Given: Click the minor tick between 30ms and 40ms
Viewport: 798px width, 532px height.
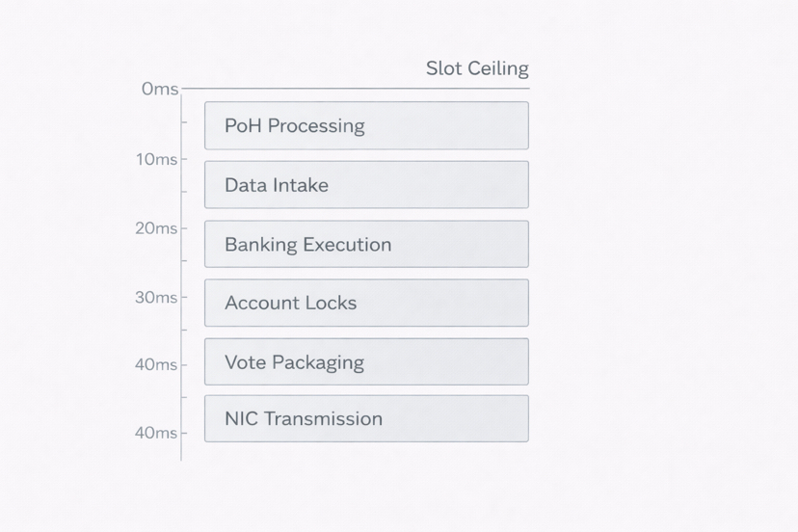Looking at the screenshot, I should (x=183, y=331).
